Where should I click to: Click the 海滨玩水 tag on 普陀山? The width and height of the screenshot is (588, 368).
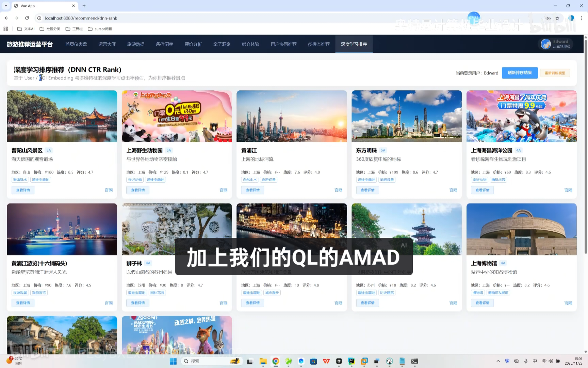pos(20,180)
